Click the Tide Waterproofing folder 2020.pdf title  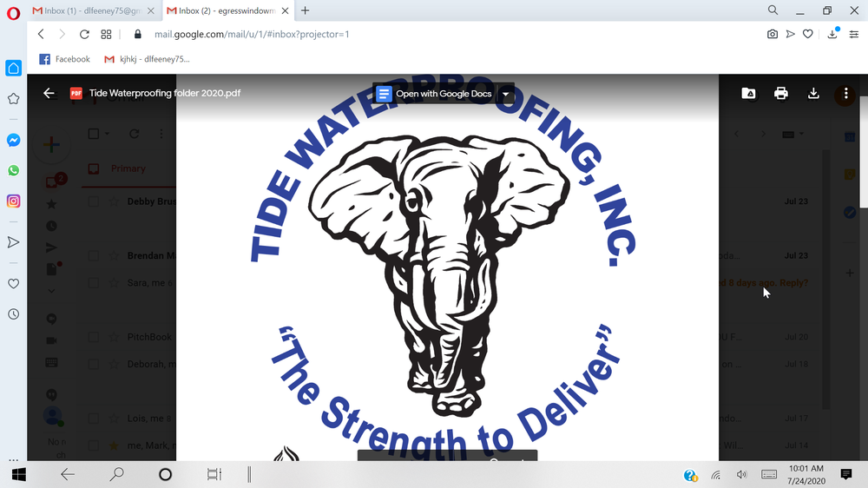point(165,93)
